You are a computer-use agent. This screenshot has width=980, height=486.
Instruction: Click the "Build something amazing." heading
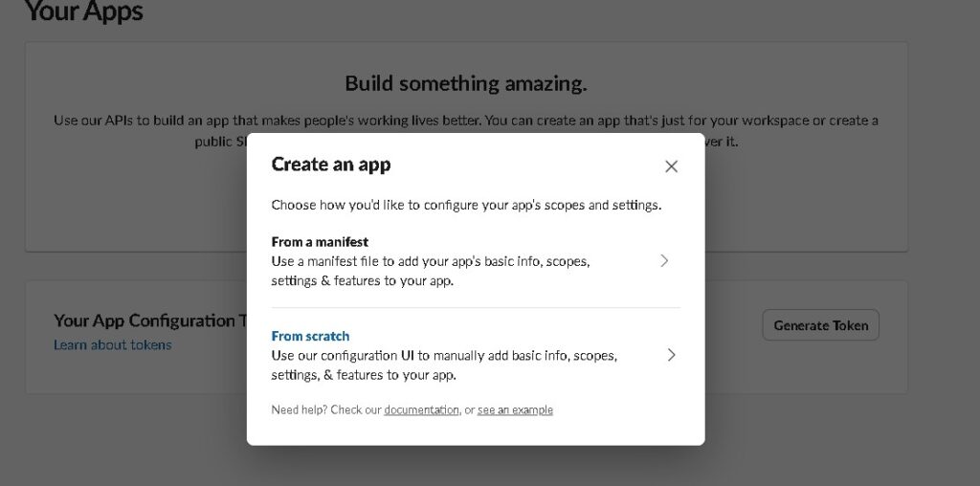pos(466,83)
